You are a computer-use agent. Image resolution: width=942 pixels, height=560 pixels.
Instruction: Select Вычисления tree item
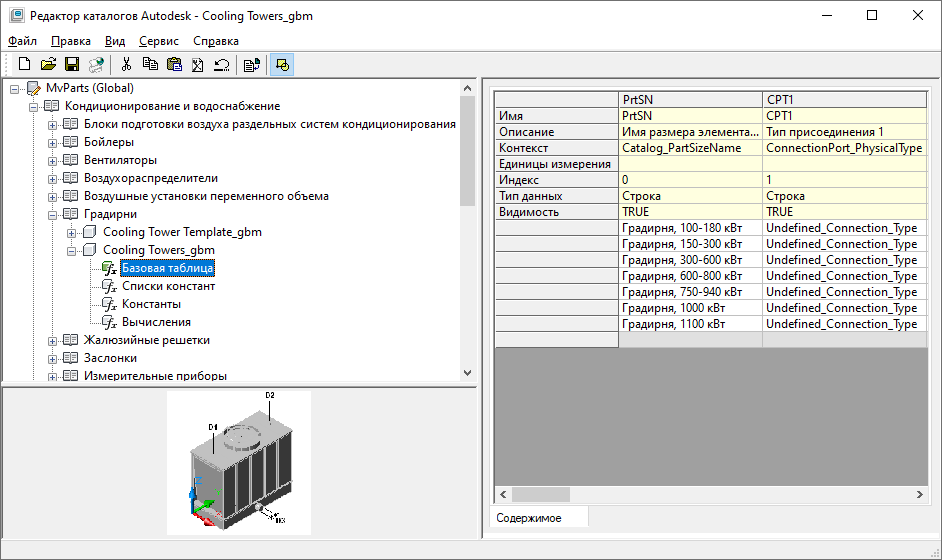coord(156,322)
